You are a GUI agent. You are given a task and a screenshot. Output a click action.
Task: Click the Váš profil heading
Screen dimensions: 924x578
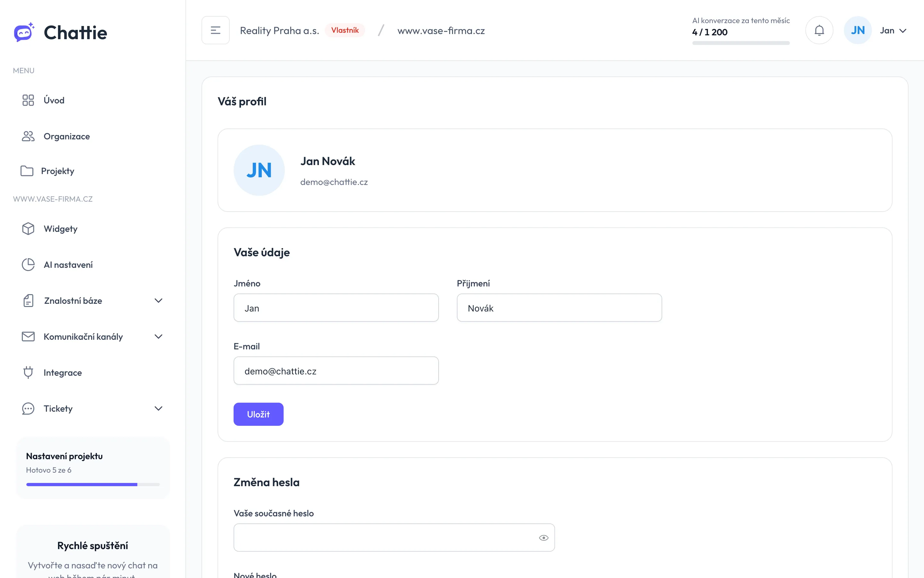click(x=242, y=101)
